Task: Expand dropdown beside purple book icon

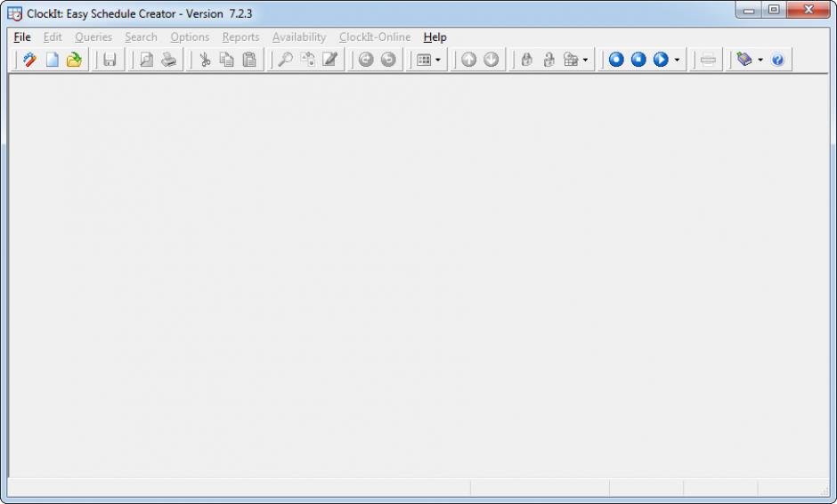Action: pos(760,60)
